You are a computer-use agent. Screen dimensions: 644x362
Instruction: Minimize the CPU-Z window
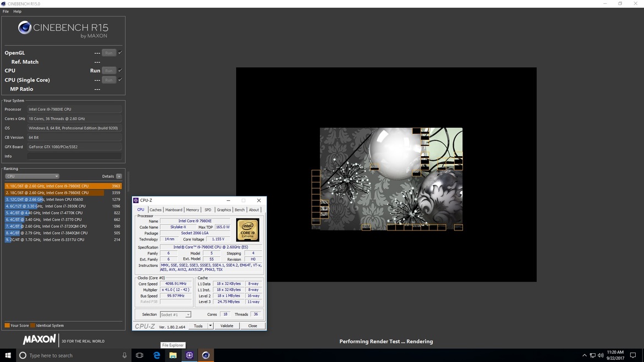click(x=228, y=201)
